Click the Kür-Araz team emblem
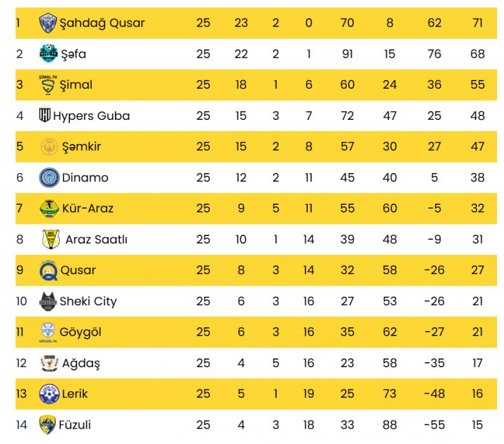This screenshot has height=444, width=504. 49,207
